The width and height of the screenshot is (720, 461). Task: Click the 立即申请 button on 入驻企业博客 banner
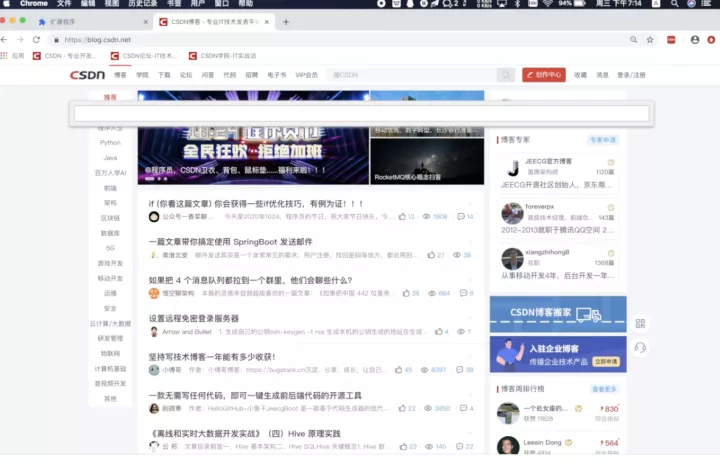tap(606, 361)
